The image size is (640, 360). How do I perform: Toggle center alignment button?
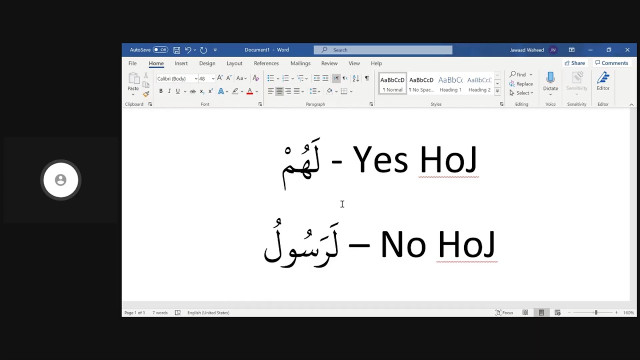point(279,91)
